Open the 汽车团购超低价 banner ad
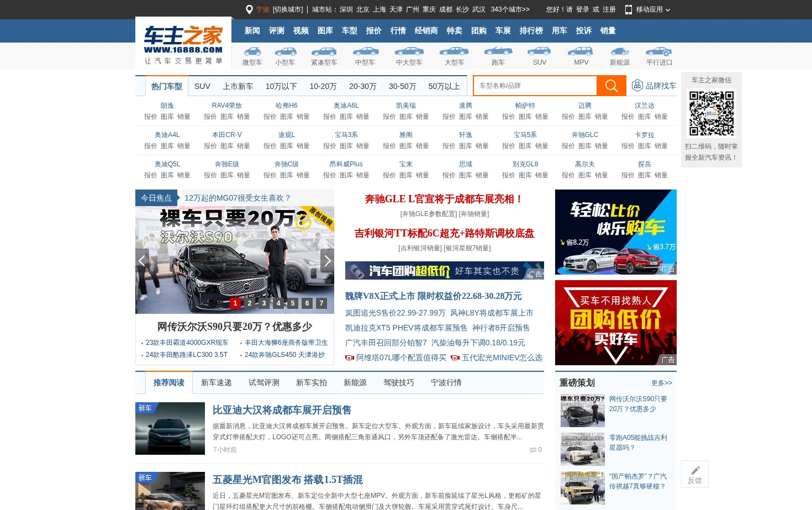 (x=445, y=271)
